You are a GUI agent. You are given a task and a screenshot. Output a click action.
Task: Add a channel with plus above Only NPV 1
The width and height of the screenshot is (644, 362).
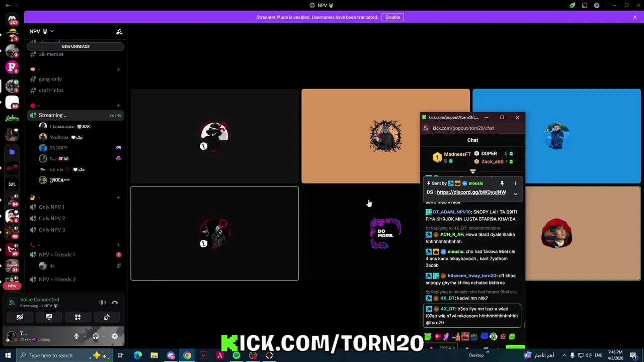click(x=119, y=198)
